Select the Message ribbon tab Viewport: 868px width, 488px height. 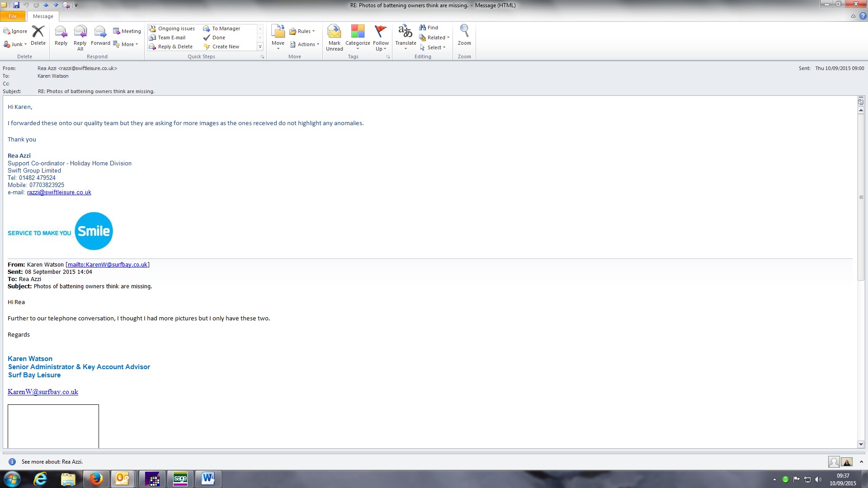coord(43,16)
